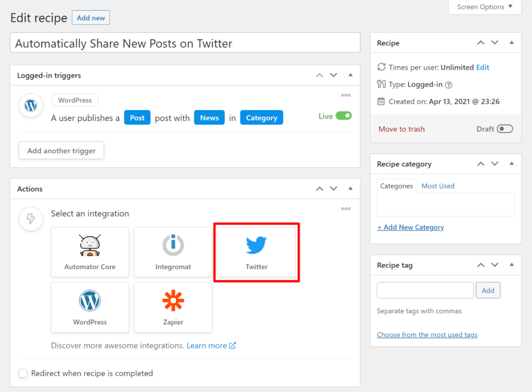Image resolution: width=532 pixels, height=392 pixels.
Task: Select the WordPress action integration
Action: coord(90,307)
